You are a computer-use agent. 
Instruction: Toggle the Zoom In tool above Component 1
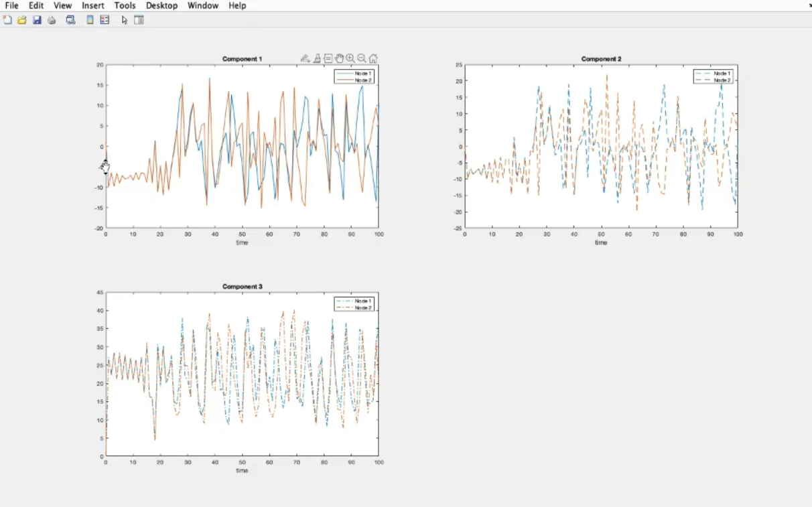[x=350, y=59]
